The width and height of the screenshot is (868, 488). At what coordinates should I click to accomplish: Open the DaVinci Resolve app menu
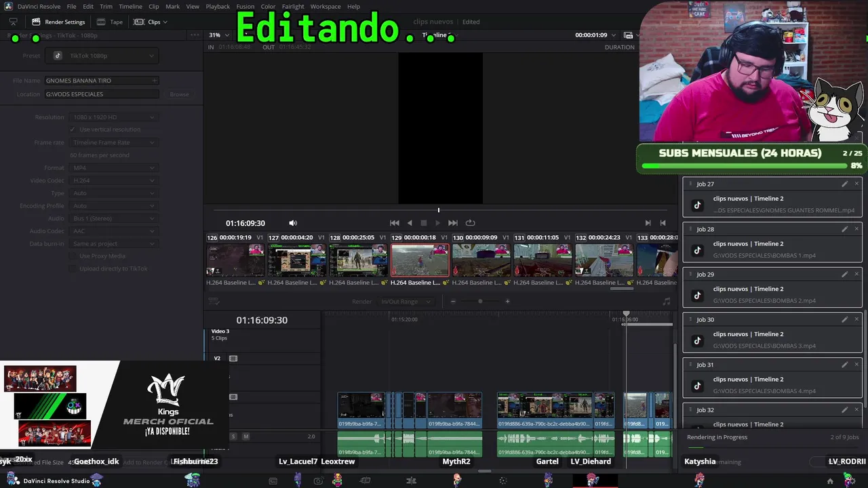point(39,7)
